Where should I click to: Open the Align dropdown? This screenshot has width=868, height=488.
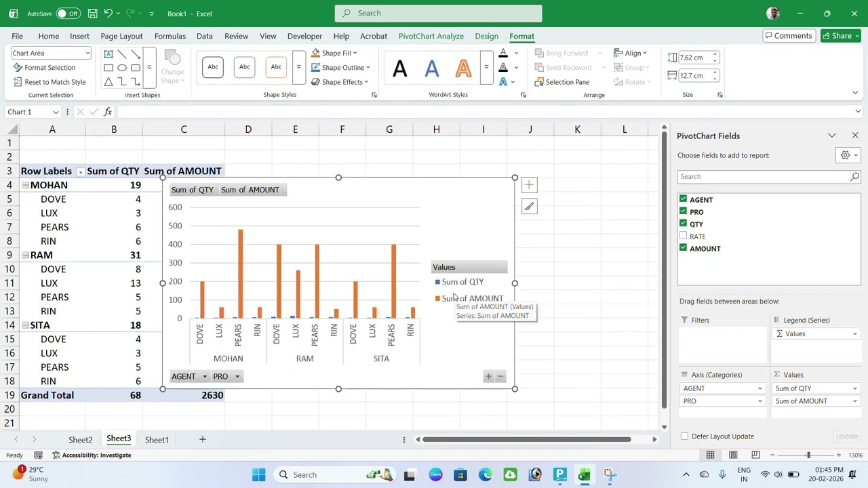(631, 53)
